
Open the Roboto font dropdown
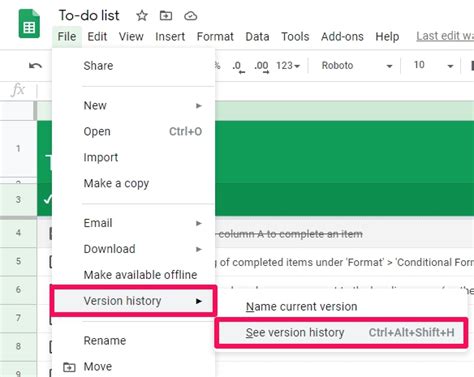[356, 66]
